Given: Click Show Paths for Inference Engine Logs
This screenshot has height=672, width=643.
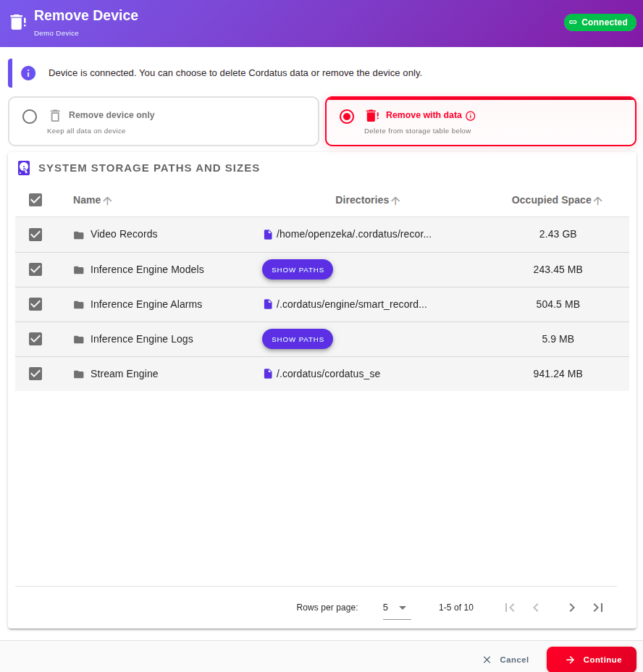Looking at the screenshot, I should pos(298,338).
